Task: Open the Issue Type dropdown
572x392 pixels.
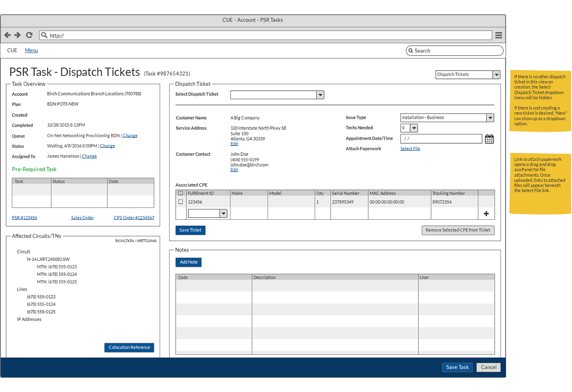Action: coord(490,118)
